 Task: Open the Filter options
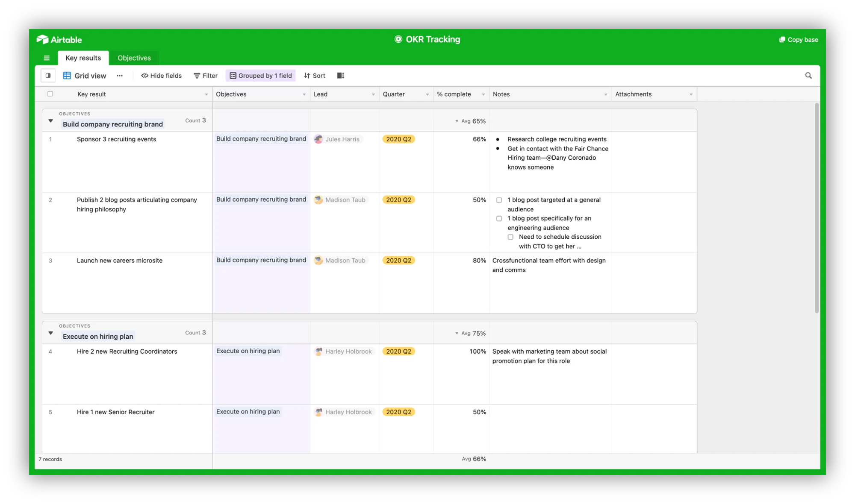coord(206,76)
